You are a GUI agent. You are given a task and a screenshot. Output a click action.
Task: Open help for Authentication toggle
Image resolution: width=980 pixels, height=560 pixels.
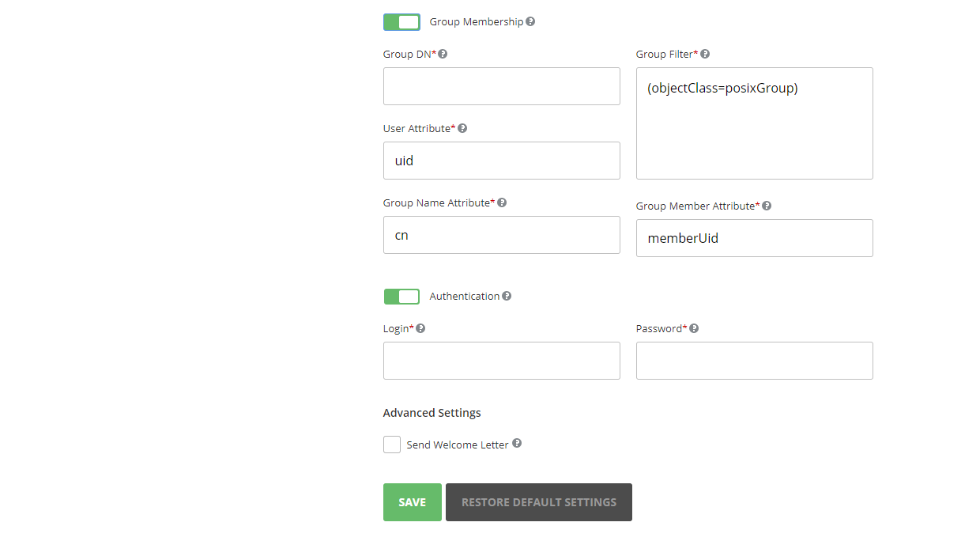pos(507,296)
